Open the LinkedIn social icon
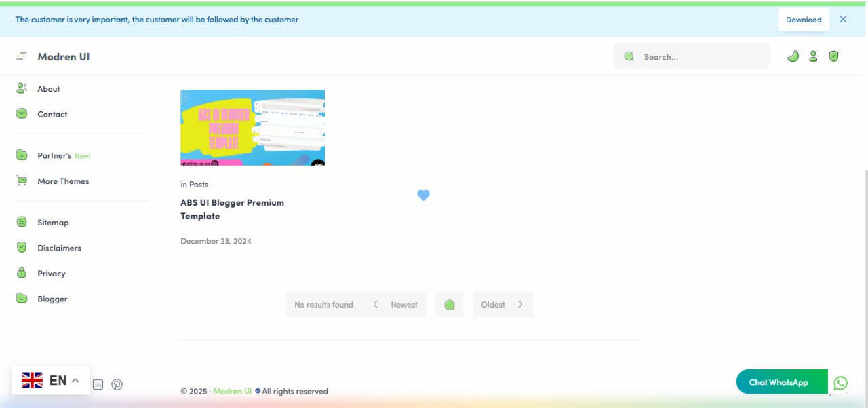The image size is (868, 408). pos(98,385)
